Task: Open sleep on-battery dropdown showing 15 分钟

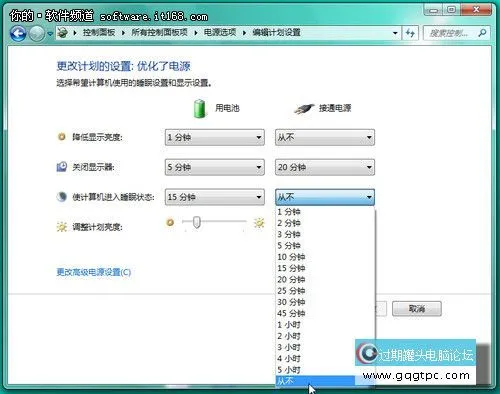Action: (x=215, y=197)
